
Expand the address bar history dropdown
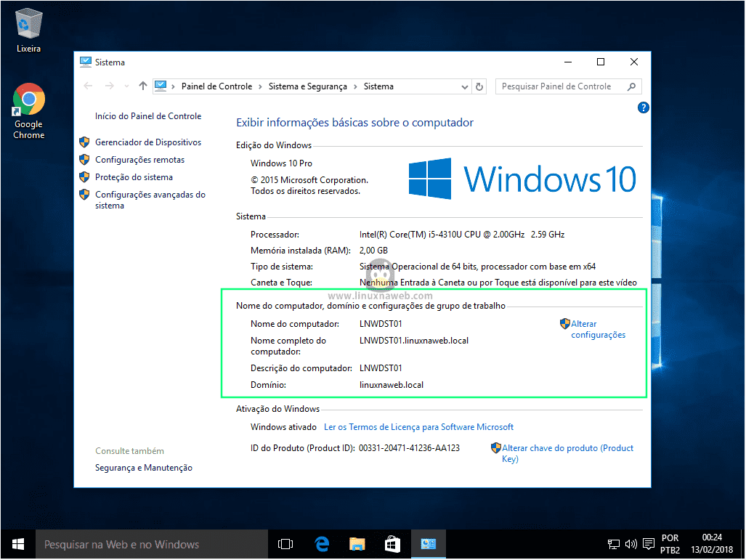(x=465, y=86)
